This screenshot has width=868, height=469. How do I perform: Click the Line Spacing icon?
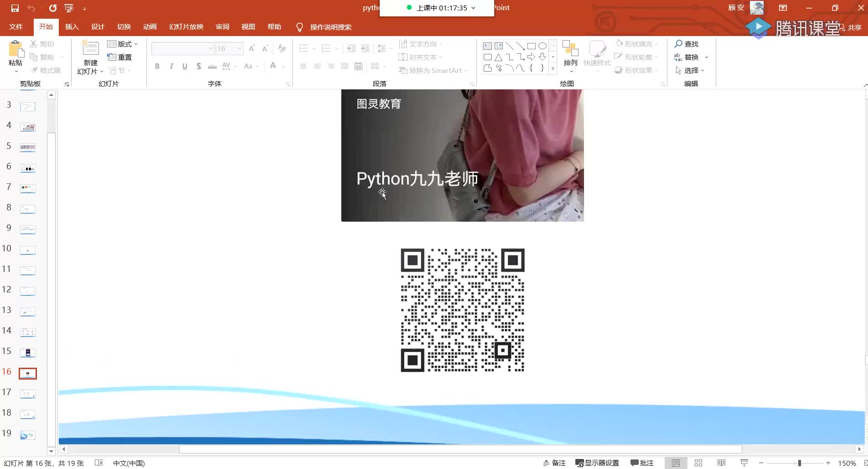(382, 48)
